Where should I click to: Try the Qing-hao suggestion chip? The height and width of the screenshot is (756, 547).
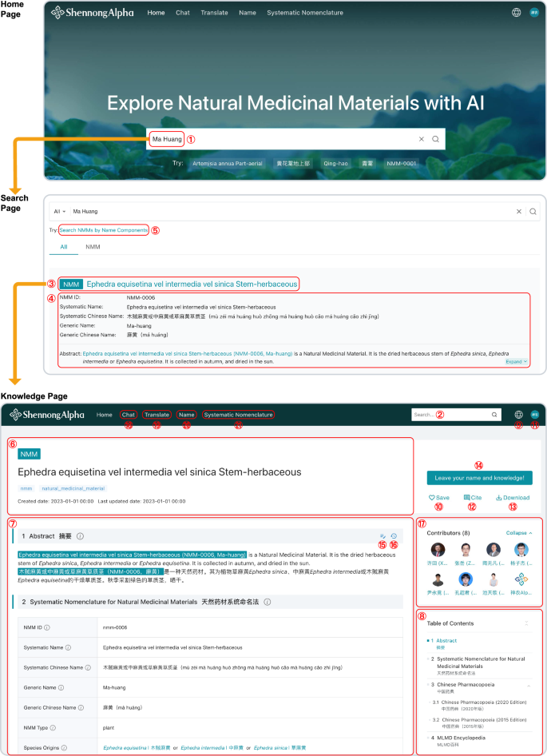click(335, 164)
